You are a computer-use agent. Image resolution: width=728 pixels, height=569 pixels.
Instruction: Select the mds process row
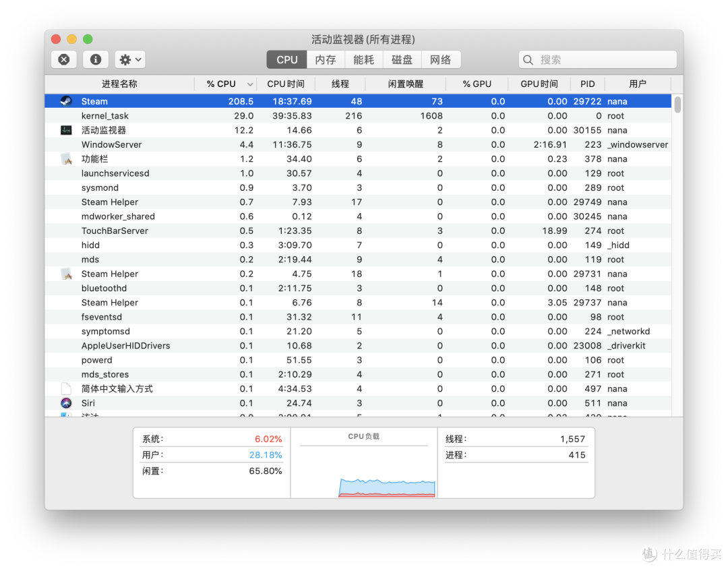(358, 259)
